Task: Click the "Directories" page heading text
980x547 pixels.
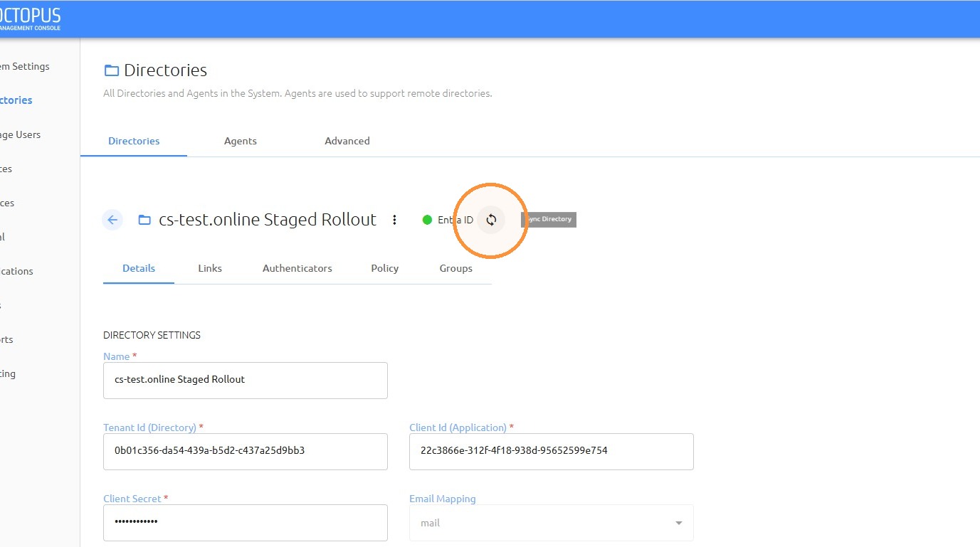Action: [x=166, y=70]
